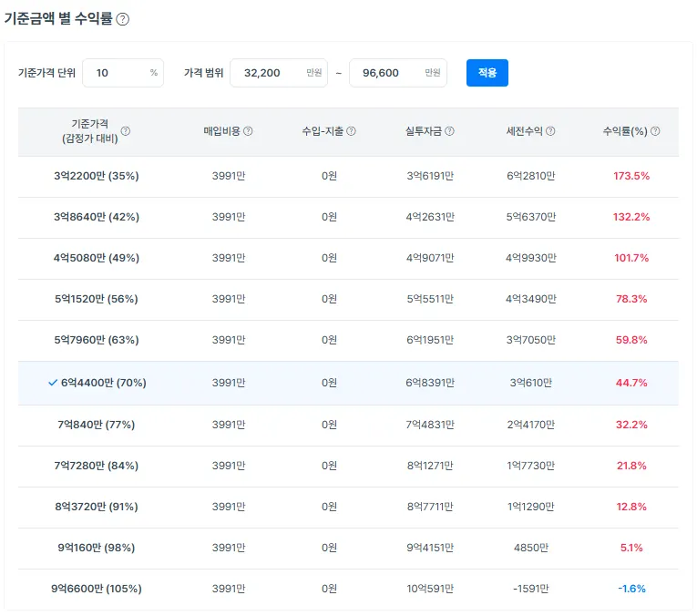Click pre-tax profit 2억4170만
The width and height of the screenshot is (697, 616).
pyautogui.click(x=531, y=425)
